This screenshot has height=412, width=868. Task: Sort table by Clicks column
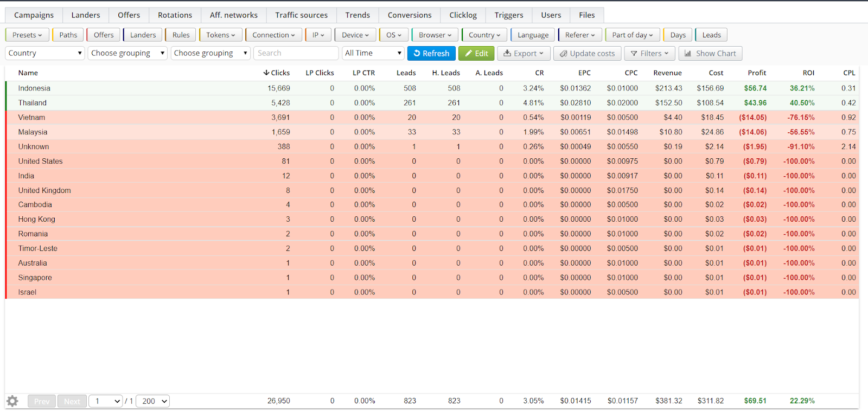click(x=277, y=73)
